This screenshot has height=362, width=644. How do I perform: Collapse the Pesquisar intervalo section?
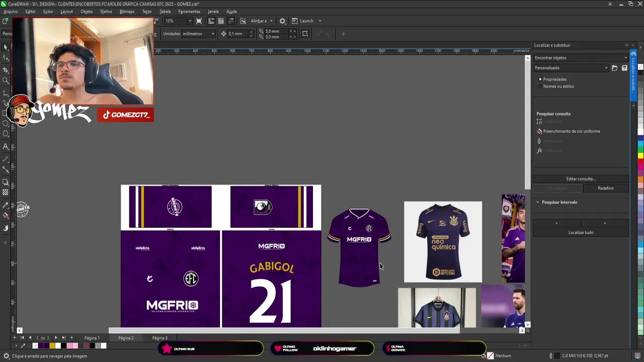tap(537, 202)
